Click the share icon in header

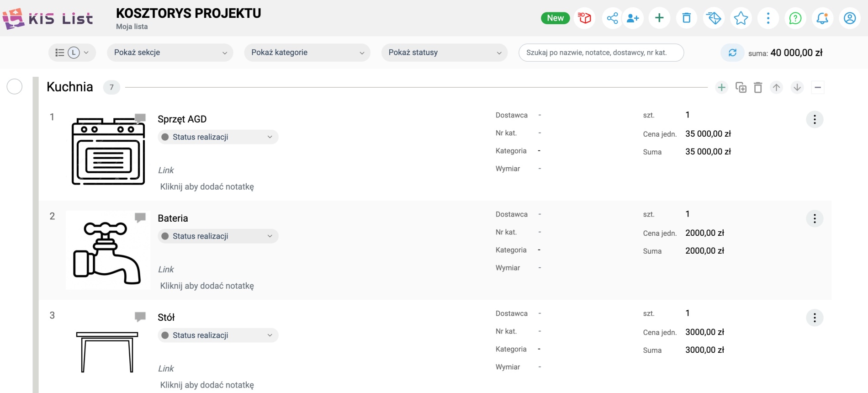click(612, 18)
